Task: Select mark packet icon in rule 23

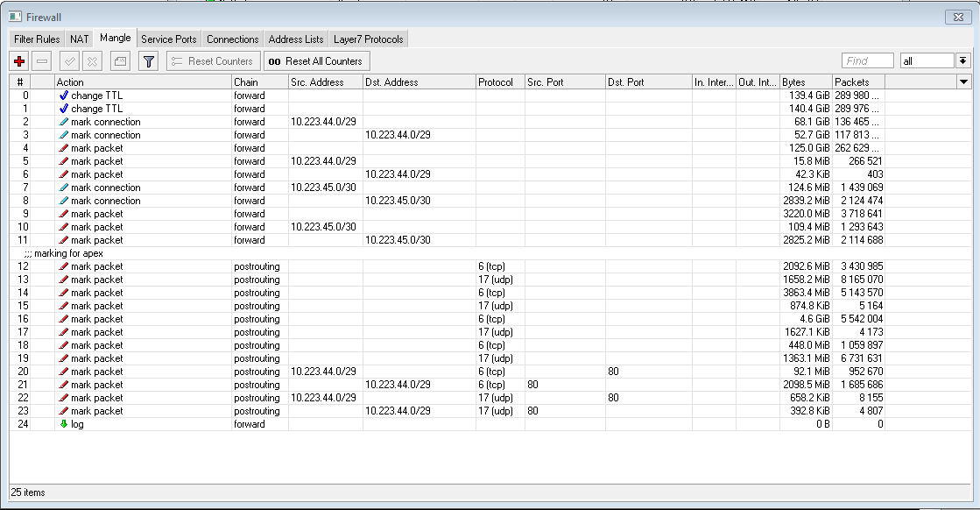Action: [63, 411]
